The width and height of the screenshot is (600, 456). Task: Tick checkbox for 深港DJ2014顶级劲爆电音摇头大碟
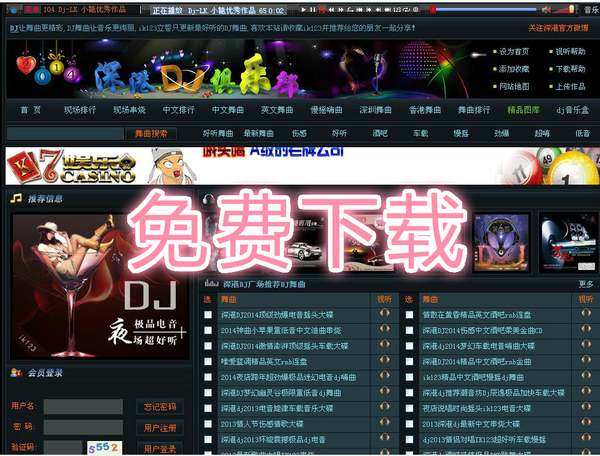208,314
